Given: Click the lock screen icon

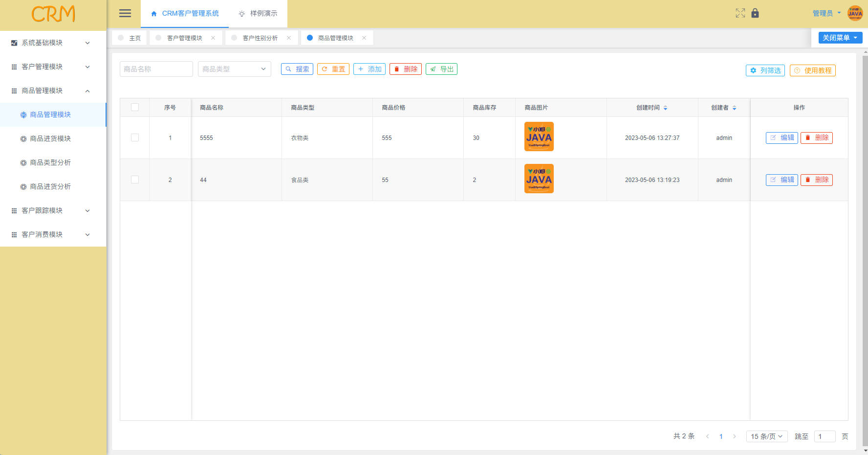Looking at the screenshot, I should 755,13.
